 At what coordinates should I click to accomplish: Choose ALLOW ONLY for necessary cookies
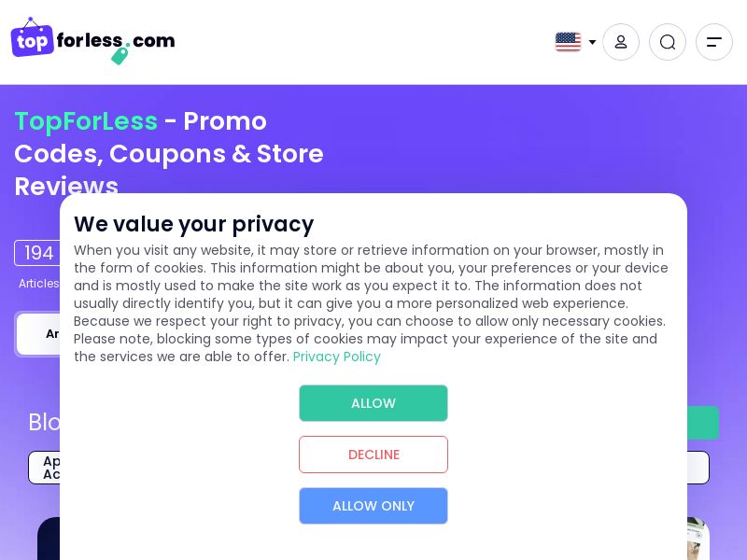373,506
